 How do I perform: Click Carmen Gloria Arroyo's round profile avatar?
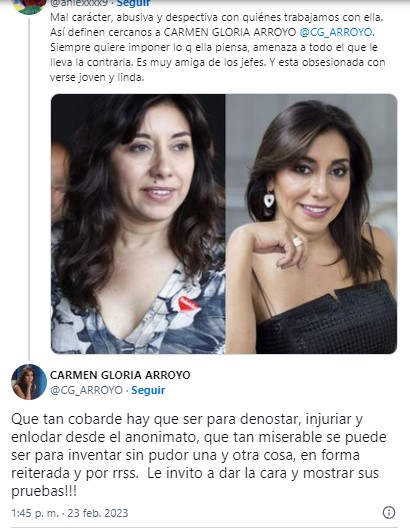pyautogui.click(x=29, y=382)
